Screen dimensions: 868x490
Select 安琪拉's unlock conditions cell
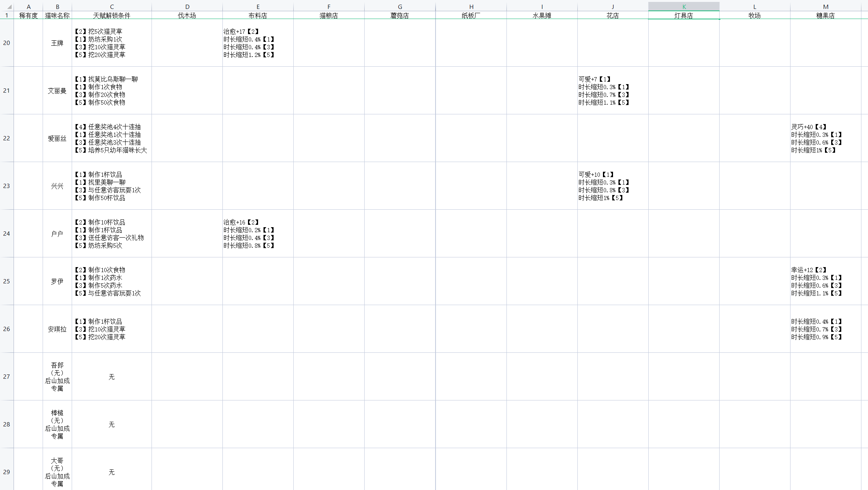pyautogui.click(x=112, y=329)
